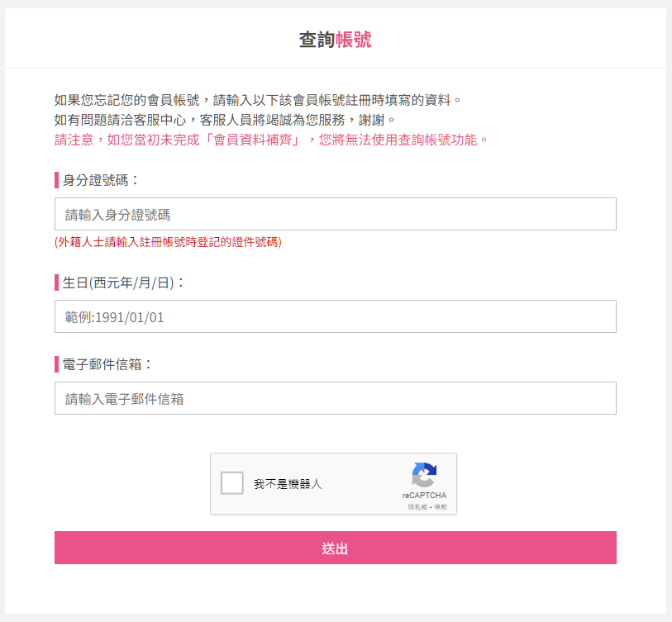Click the pink marker beside 生日 label

coord(56,283)
